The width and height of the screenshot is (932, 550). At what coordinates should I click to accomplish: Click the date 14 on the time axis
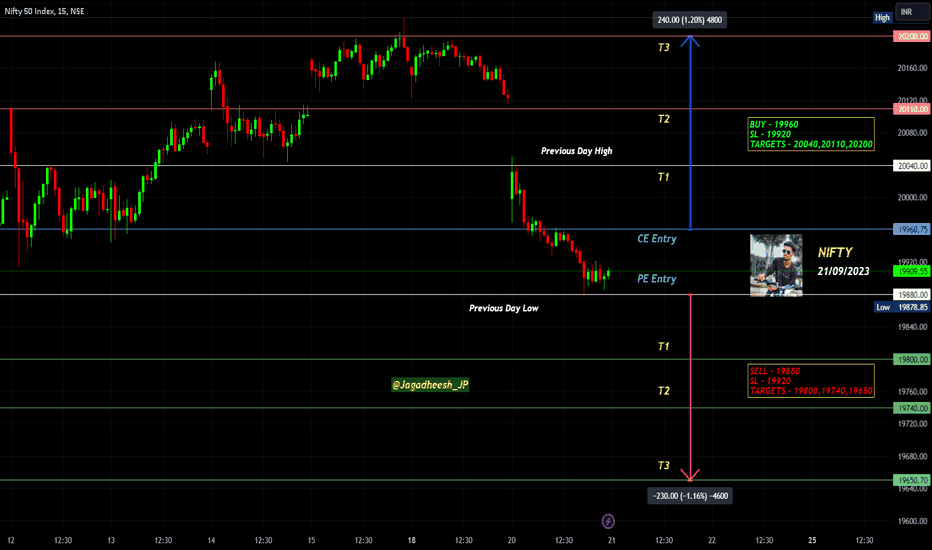211,540
